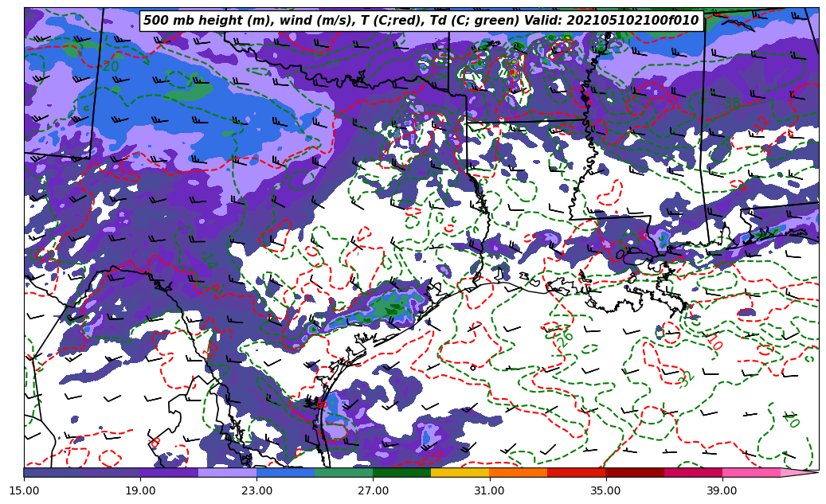The image size is (826, 504).
Task: Click the 39.00 colorbar tick label
Action: pos(722,490)
